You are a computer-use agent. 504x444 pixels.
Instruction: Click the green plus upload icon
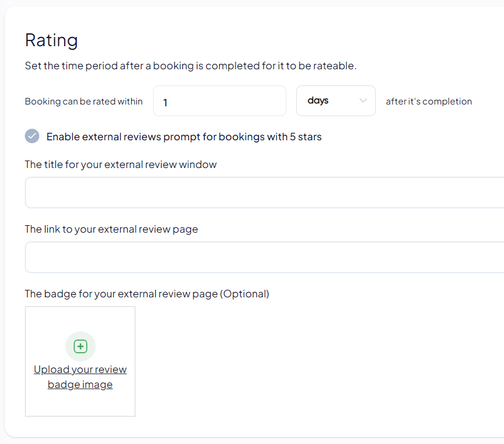(80, 346)
